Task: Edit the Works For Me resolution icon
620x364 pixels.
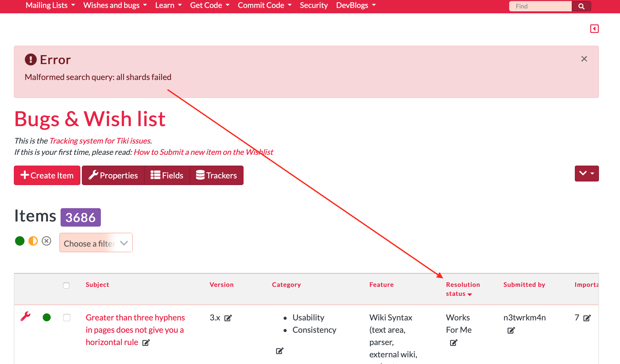Action: click(454, 342)
